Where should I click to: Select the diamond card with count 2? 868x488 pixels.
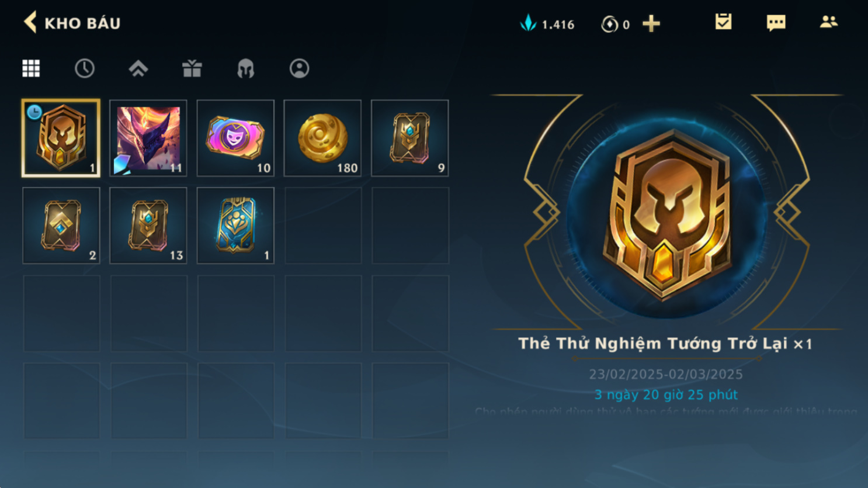click(x=61, y=226)
